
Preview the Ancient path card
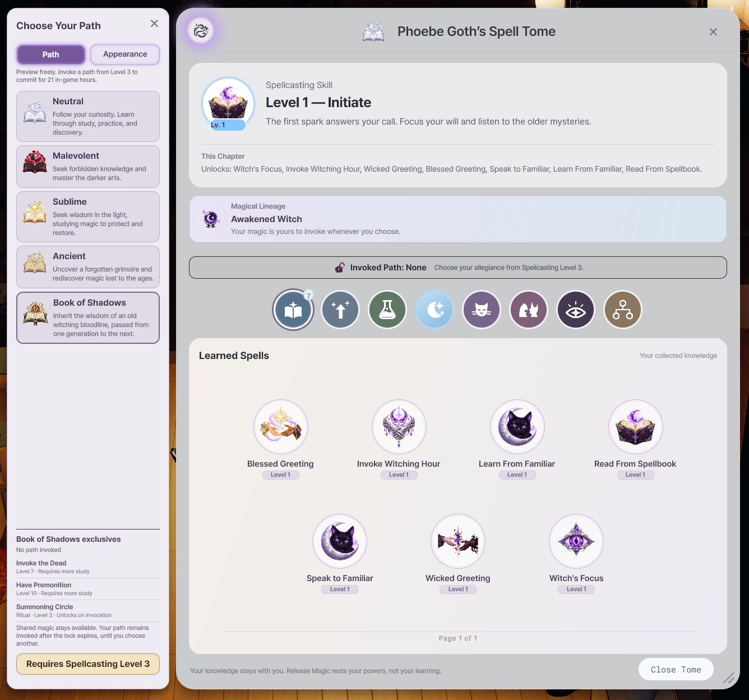(88, 267)
